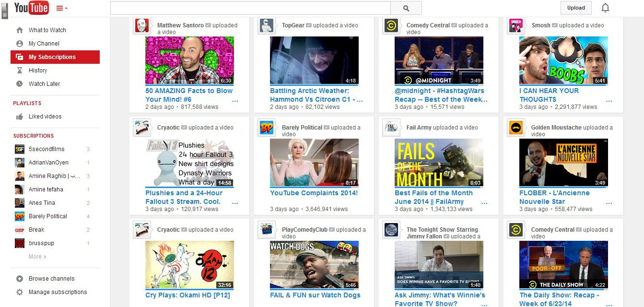Click the Smosh channel avatar
This screenshot has width=644, height=307.
516,25
